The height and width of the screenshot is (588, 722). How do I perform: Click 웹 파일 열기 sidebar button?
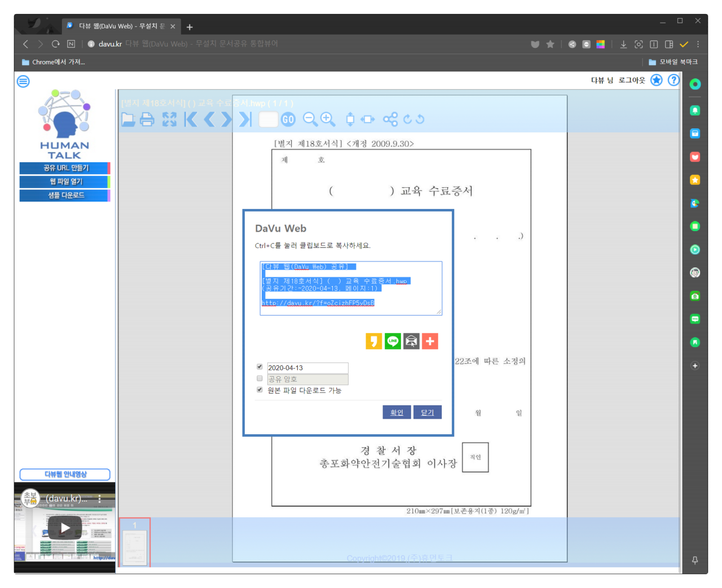pos(65,182)
